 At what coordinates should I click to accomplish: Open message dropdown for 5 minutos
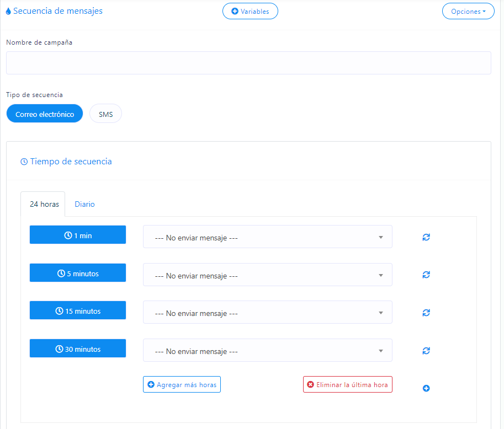coord(267,275)
